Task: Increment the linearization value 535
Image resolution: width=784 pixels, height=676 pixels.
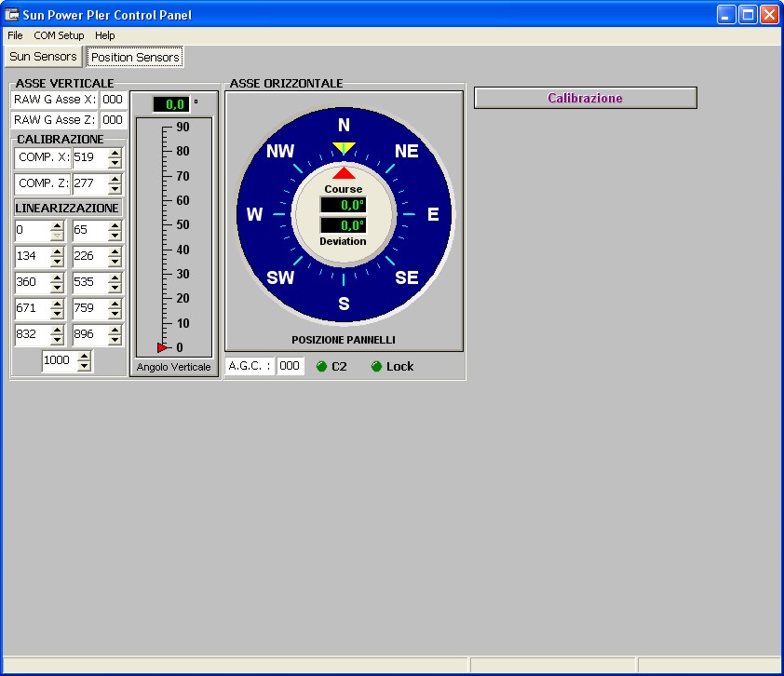Action: click(115, 278)
